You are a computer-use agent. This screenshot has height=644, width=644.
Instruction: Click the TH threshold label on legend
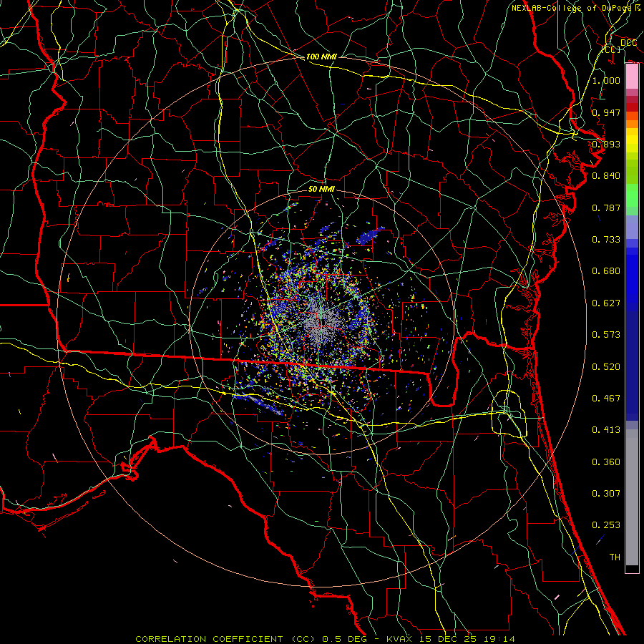pos(615,557)
